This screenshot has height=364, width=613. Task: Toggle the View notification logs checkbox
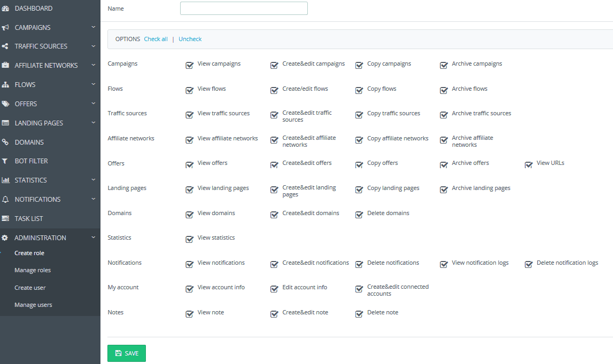[x=444, y=264]
